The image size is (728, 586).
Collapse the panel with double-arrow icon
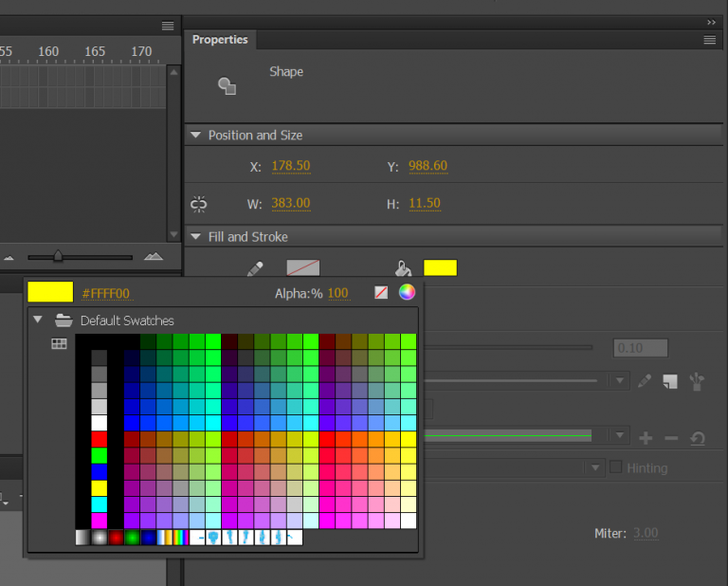711,21
